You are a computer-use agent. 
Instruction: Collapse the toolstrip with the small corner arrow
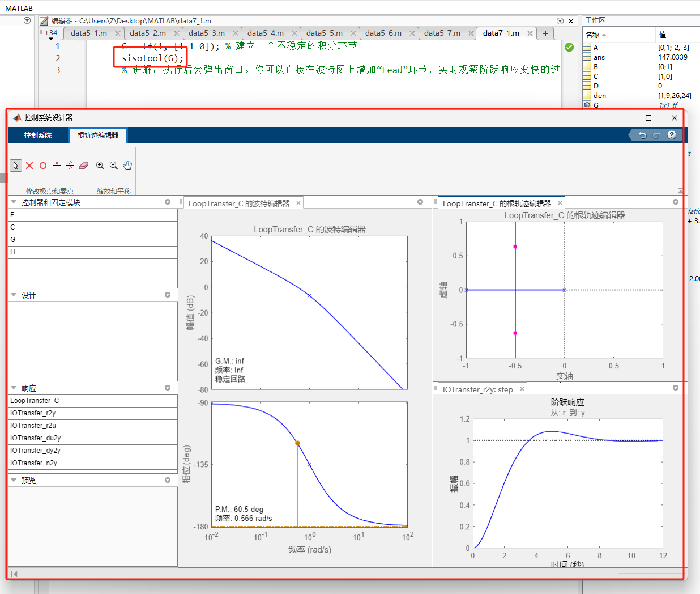(680, 191)
